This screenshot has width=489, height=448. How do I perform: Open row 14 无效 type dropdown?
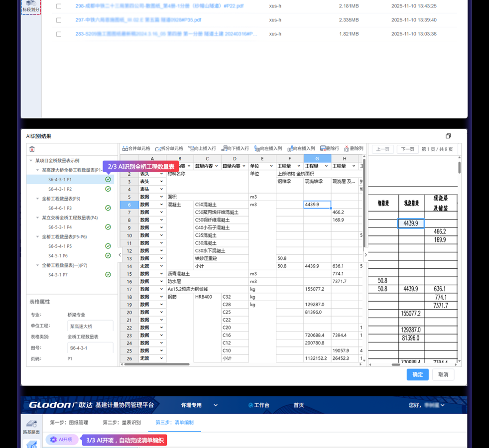pos(161,266)
